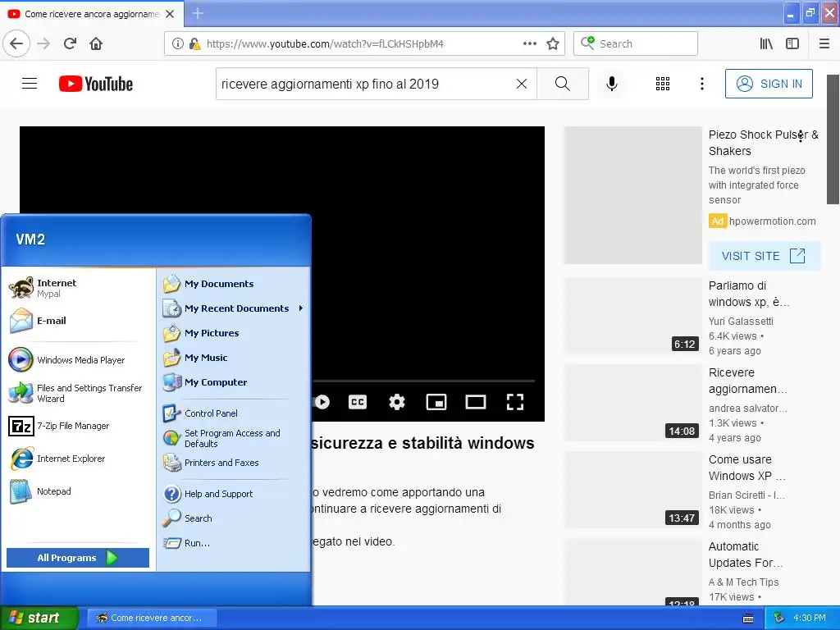Click the Windows start button
This screenshot has height=630, width=840.
click(x=39, y=618)
